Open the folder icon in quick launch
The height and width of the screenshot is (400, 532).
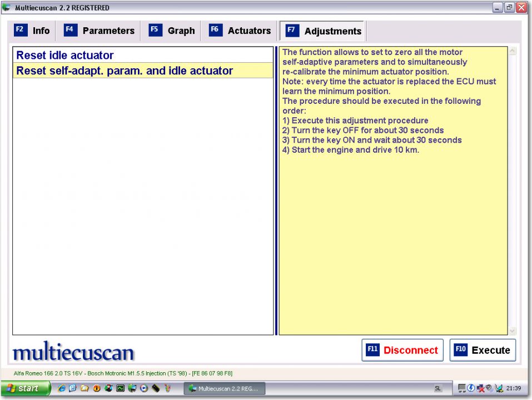84,388
